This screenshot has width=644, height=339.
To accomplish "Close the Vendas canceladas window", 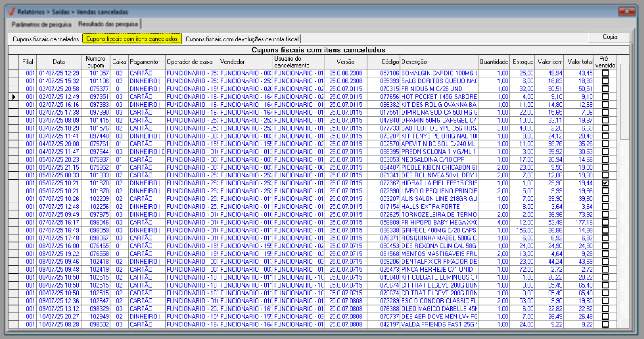I will (x=626, y=11).
